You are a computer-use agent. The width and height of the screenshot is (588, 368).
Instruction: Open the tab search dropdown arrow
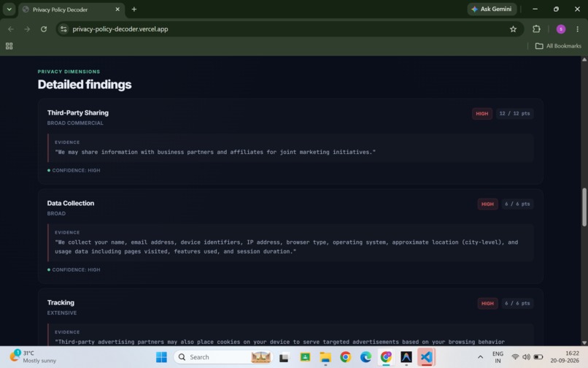tap(9, 9)
